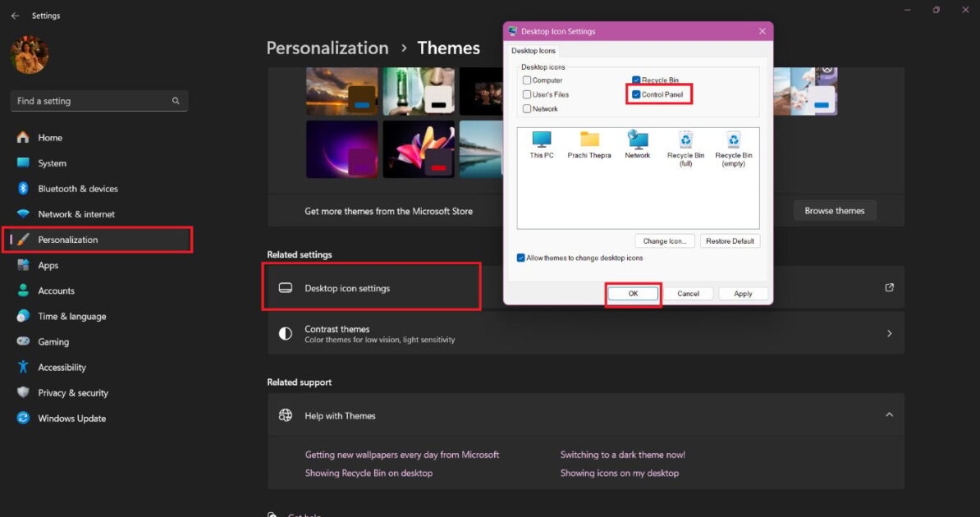Tick the Network checkbox in Desktop icons

click(527, 109)
